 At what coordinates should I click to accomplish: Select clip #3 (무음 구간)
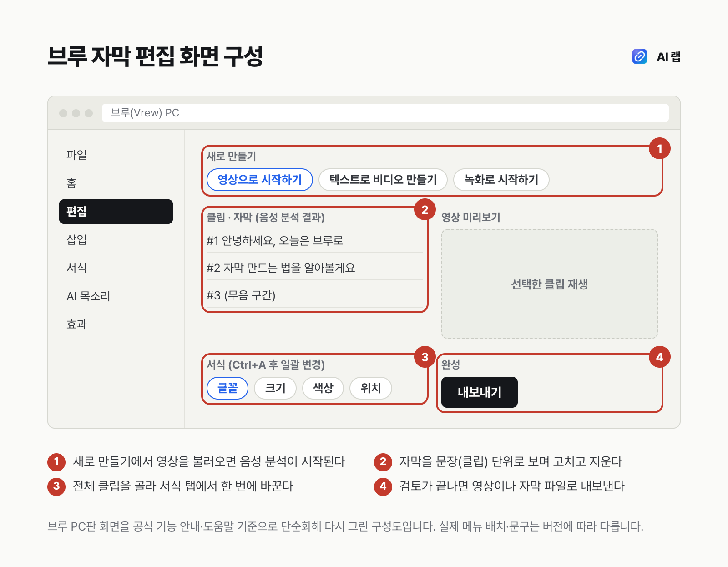(x=315, y=295)
